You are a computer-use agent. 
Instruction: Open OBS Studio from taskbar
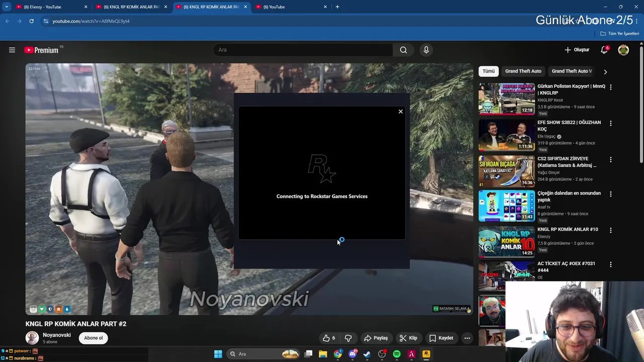(382, 354)
